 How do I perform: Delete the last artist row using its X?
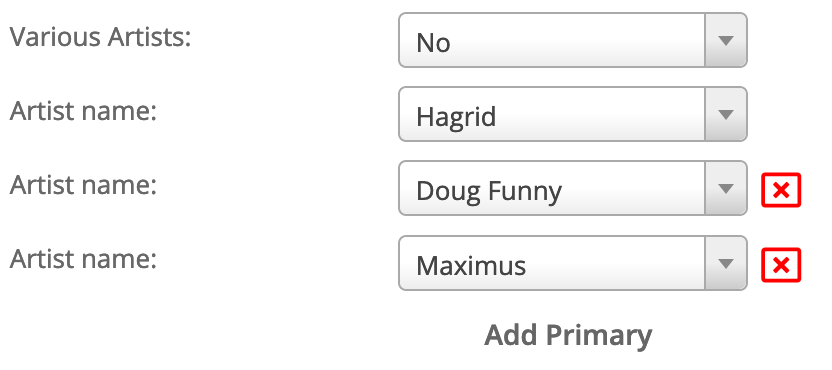[781, 264]
